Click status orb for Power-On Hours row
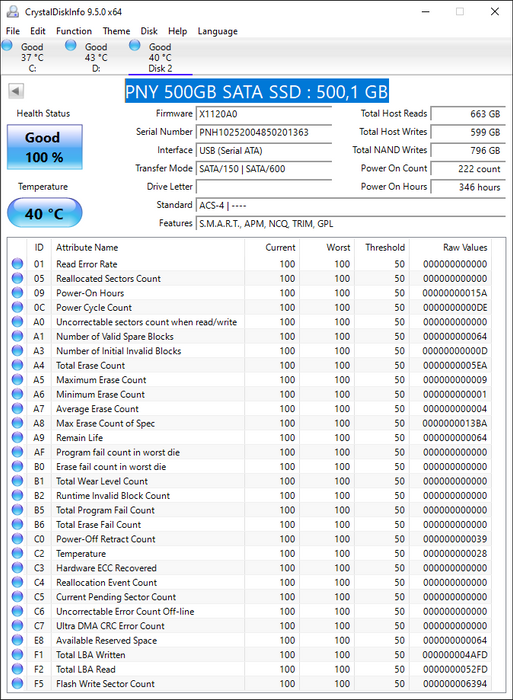 coord(17,293)
